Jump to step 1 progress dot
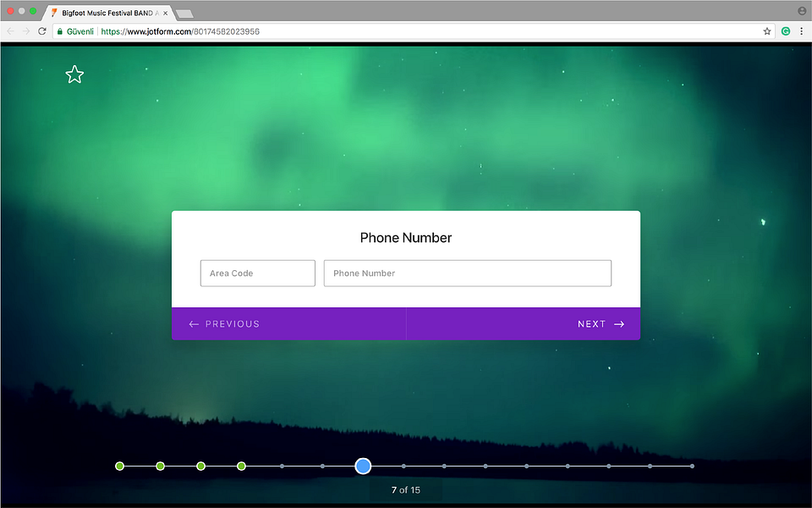812x508 pixels. coord(119,466)
